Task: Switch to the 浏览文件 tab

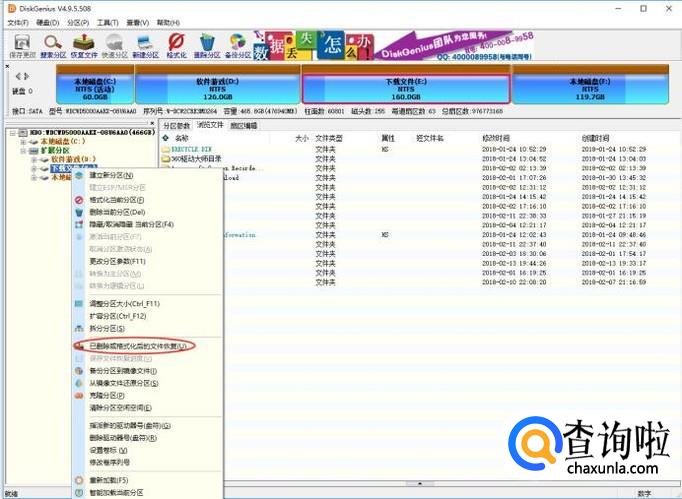Action: pyautogui.click(x=210, y=125)
